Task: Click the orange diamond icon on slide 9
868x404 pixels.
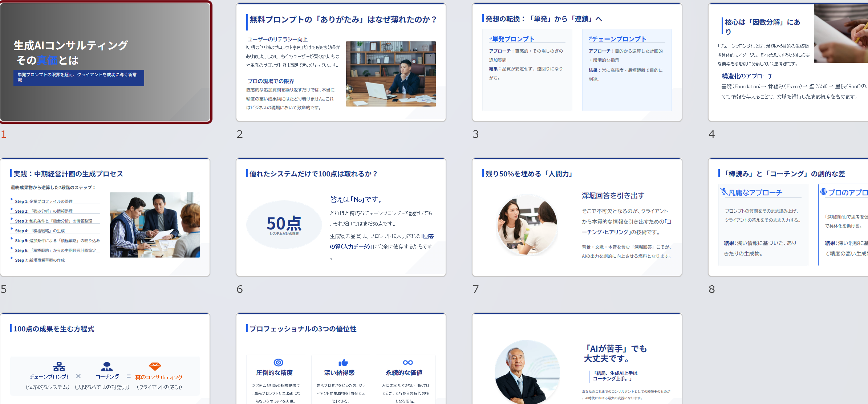Action: pyautogui.click(x=155, y=366)
